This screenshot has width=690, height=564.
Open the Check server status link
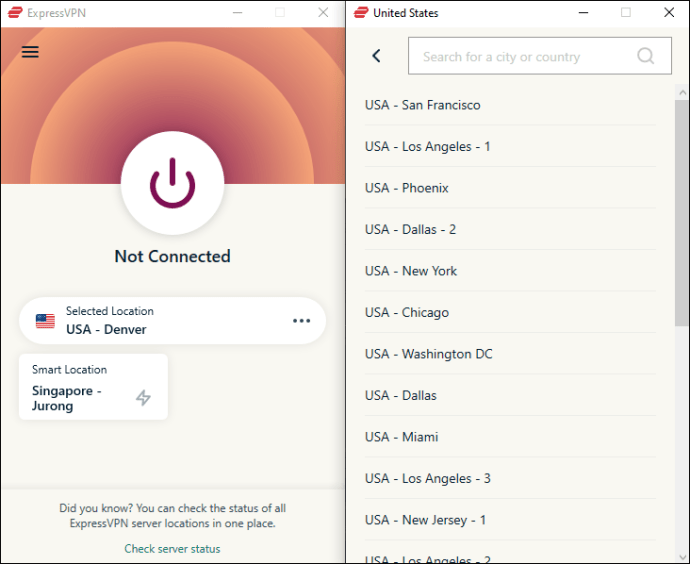tap(172, 549)
